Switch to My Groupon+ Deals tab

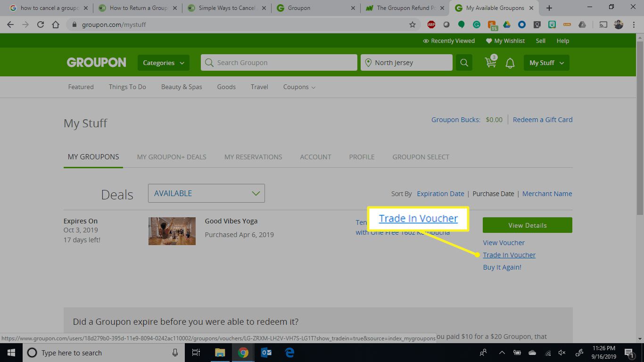(172, 157)
